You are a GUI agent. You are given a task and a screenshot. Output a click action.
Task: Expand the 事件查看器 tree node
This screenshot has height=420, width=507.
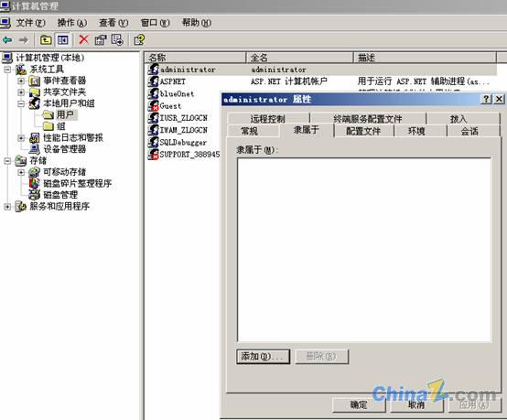click(x=21, y=81)
